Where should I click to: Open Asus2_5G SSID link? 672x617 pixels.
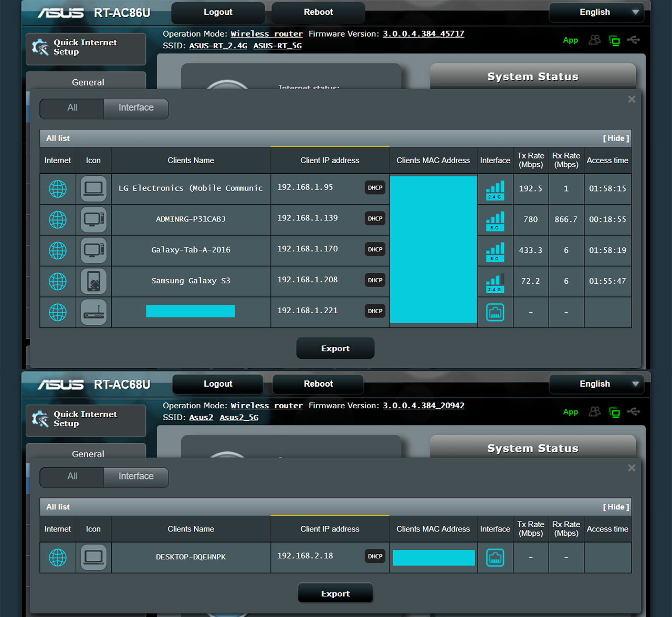click(x=239, y=418)
